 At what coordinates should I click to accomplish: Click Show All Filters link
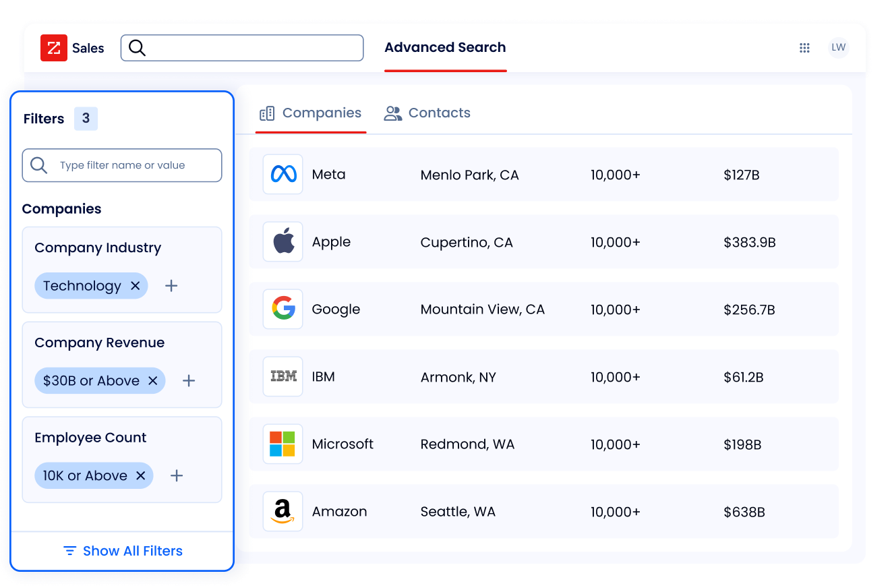coord(133,551)
